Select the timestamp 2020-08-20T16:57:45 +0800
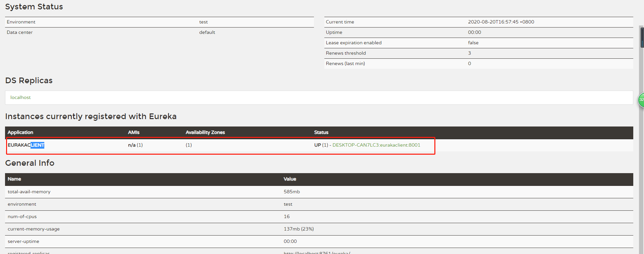Screen dimensions: 644x254 [501, 22]
